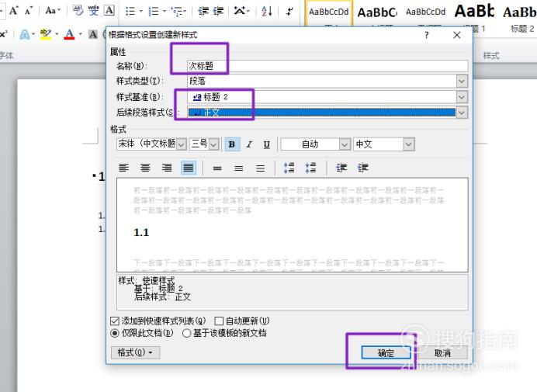Select the 标题 2 style in gallery
This screenshot has height=392, width=537.
pyautogui.click(x=520, y=17)
